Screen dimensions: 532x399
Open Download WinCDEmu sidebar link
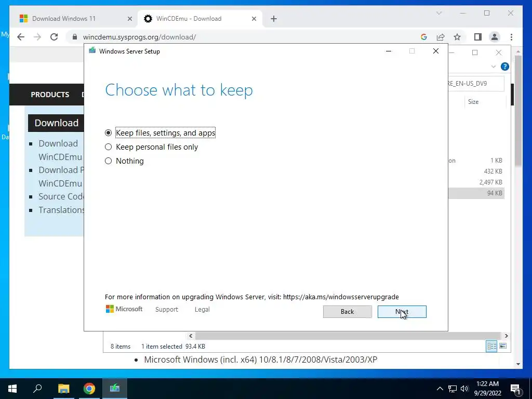[x=60, y=150]
